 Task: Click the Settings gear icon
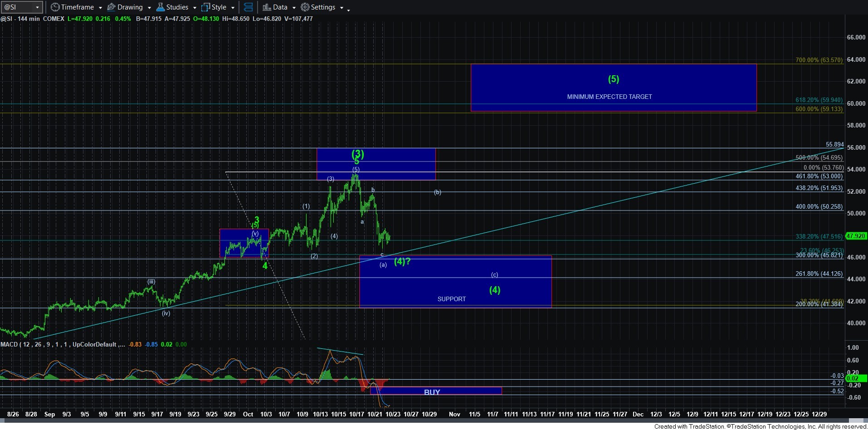click(305, 7)
